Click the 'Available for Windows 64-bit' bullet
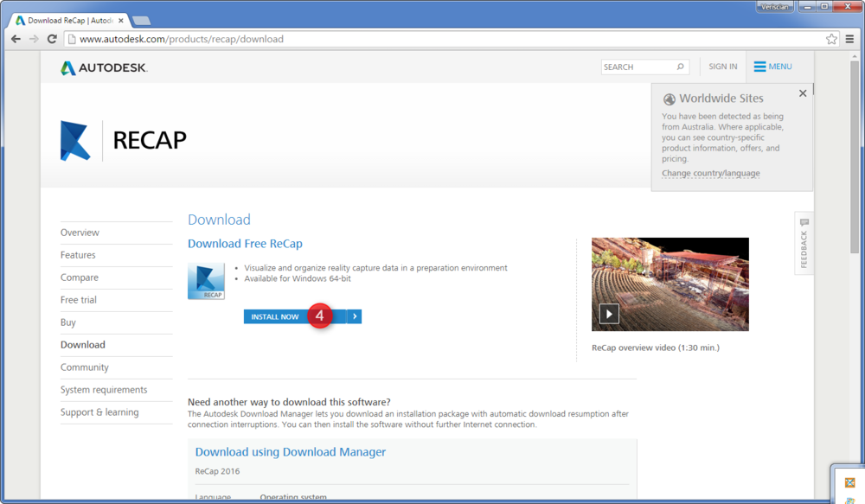The height and width of the screenshot is (504, 865). [298, 278]
